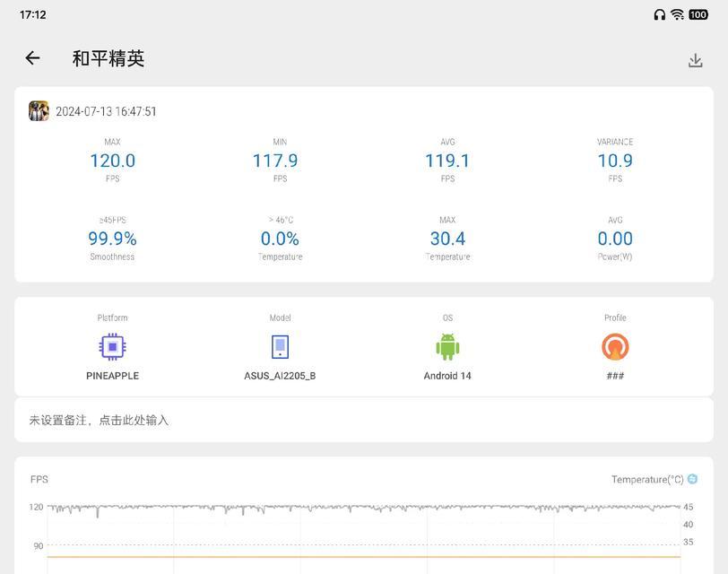
Task: Tap the ASUS_AI2205_B device model icon
Action: click(x=280, y=346)
